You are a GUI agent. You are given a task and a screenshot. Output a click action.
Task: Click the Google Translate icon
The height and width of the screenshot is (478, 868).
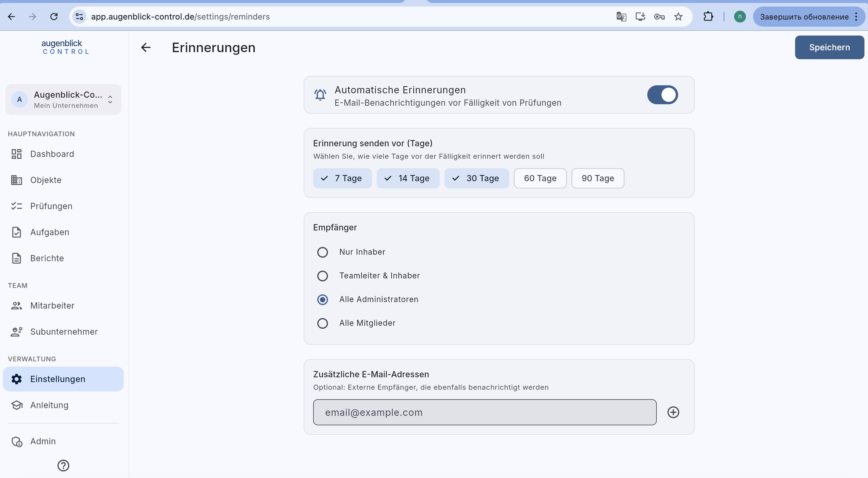coord(621,17)
